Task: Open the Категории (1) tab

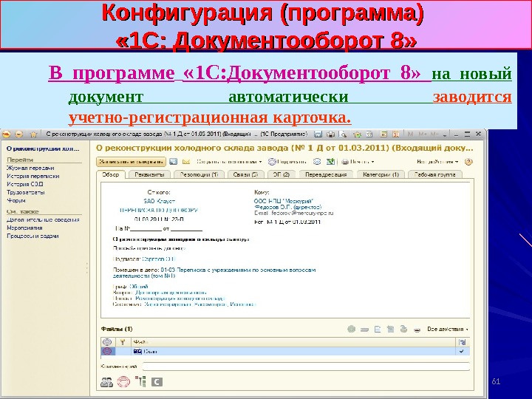Action: [x=381, y=174]
